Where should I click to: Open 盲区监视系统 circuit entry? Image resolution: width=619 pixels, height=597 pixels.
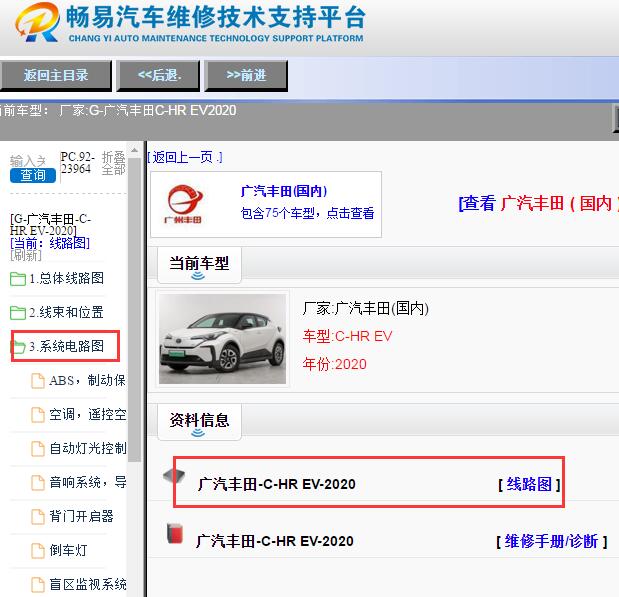tap(87, 584)
